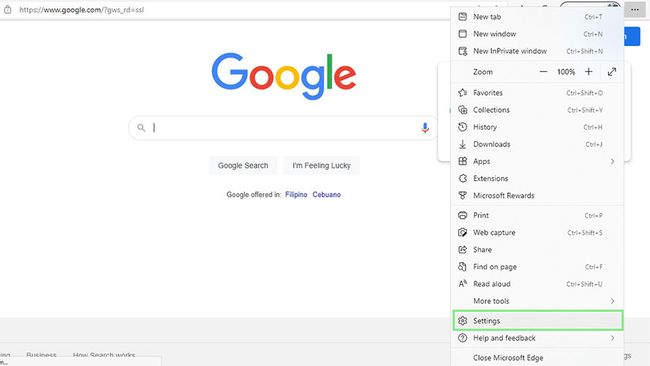Select Read aloud menu entry
The height and width of the screenshot is (366, 650).
coord(537,284)
